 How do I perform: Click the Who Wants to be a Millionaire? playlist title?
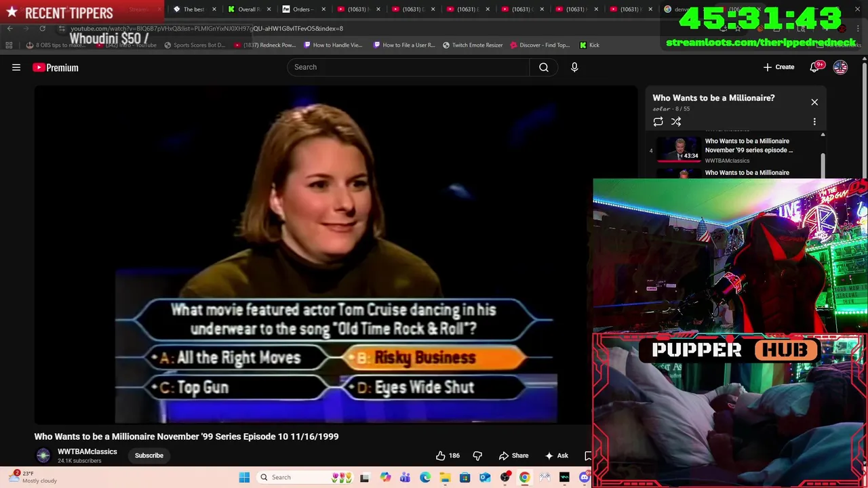tap(713, 98)
